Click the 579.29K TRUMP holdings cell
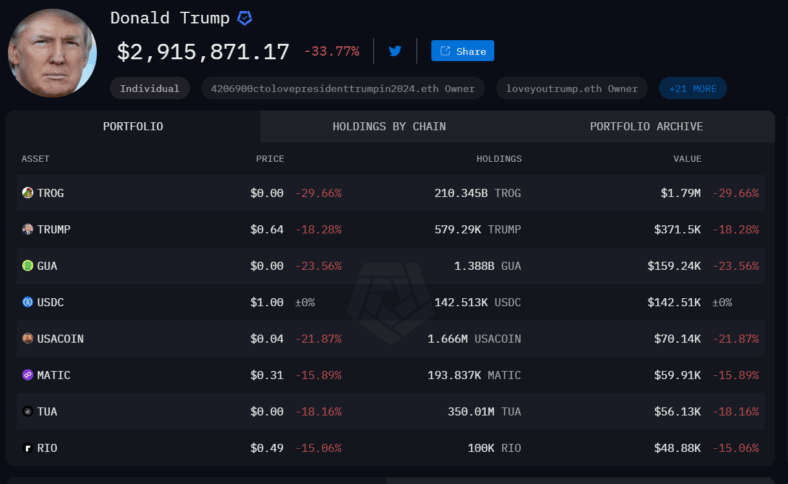 (477, 229)
